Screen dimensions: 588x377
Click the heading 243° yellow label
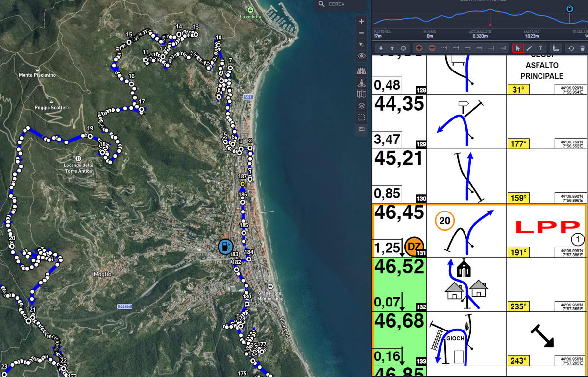(x=518, y=361)
